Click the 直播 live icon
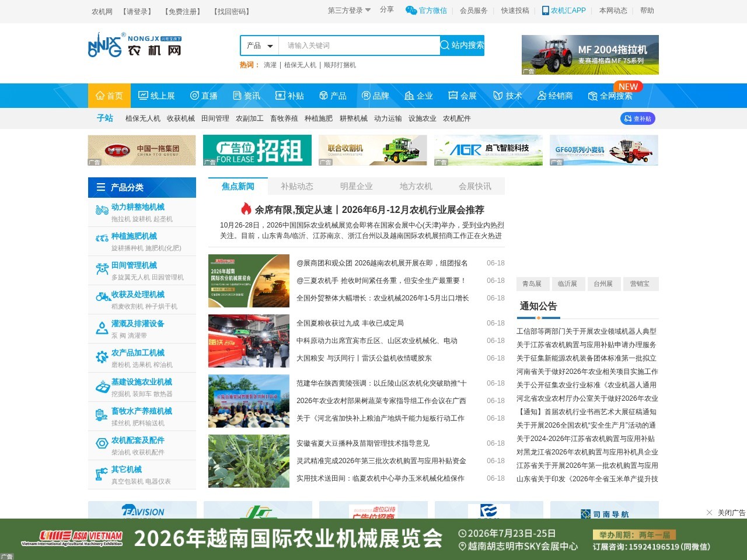This screenshot has width=747, height=560. [x=194, y=96]
